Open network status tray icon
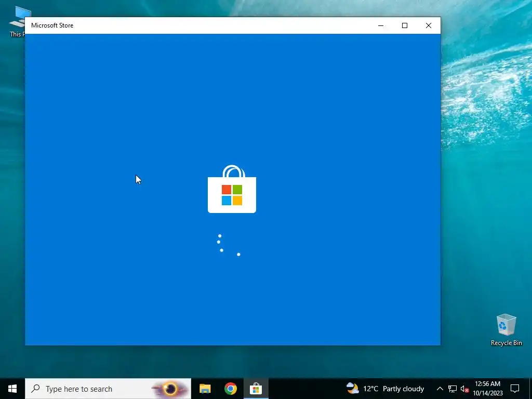Image resolution: width=532 pixels, height=399 pixels. click(x=453, y=389)
